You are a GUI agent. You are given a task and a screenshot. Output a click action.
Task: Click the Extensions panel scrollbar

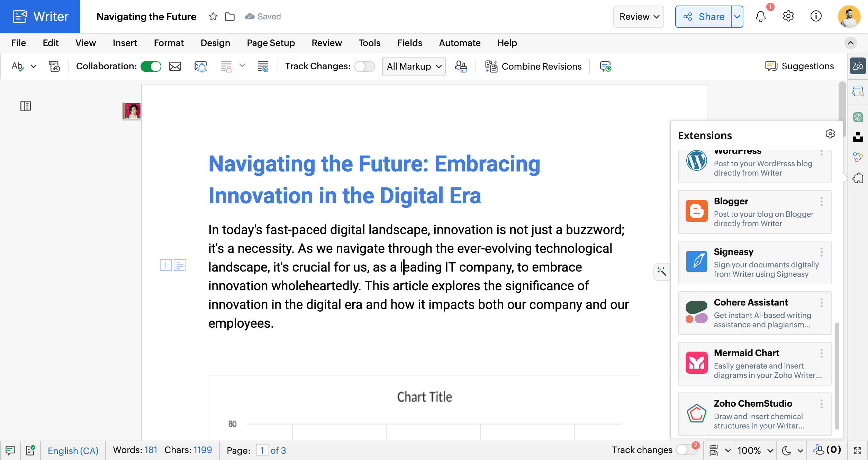point(837,376)
